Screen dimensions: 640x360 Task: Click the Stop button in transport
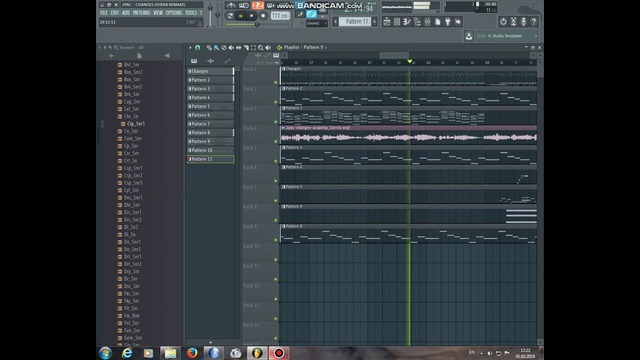tap(251, 16)
